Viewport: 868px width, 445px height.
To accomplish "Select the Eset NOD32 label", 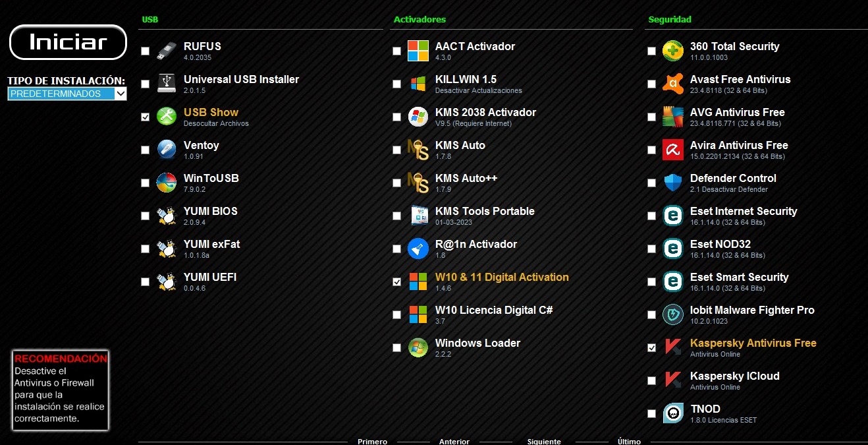I will (720, 244).
